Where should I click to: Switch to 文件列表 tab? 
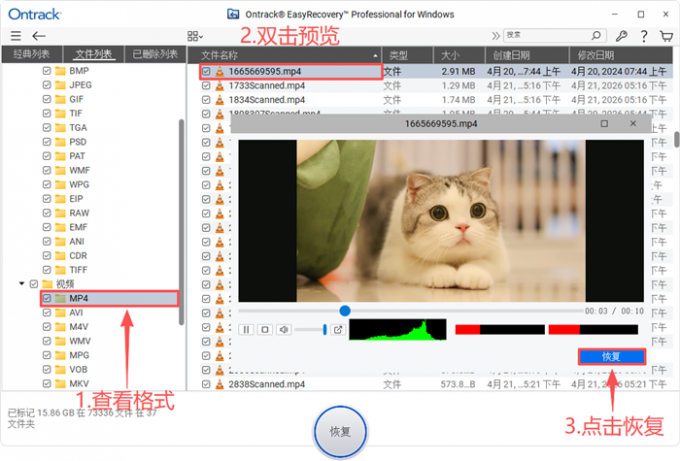94,54
